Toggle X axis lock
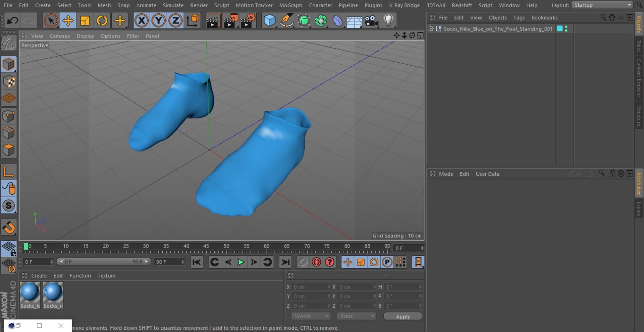This screenshot has width=644, height=332. click(x=142, y=21)
